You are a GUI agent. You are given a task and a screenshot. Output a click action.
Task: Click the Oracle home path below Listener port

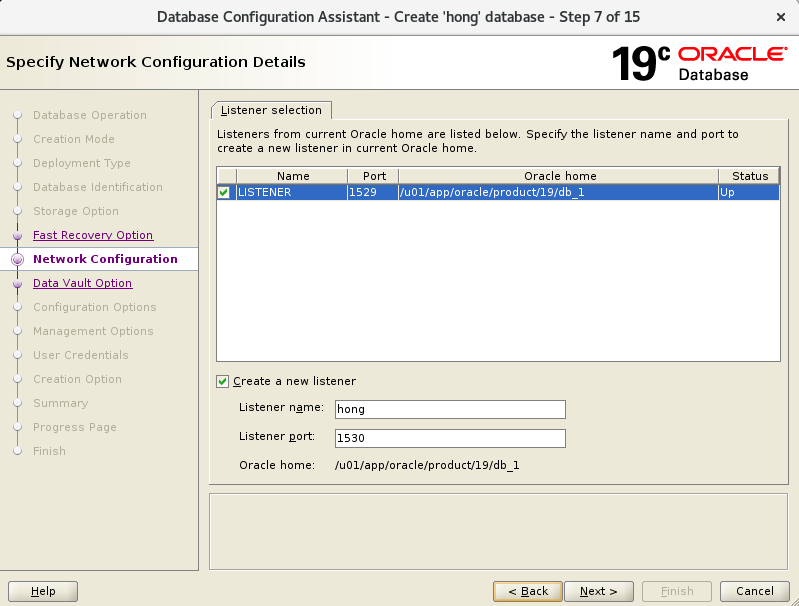pyautogui.click(x=427, y=465)
